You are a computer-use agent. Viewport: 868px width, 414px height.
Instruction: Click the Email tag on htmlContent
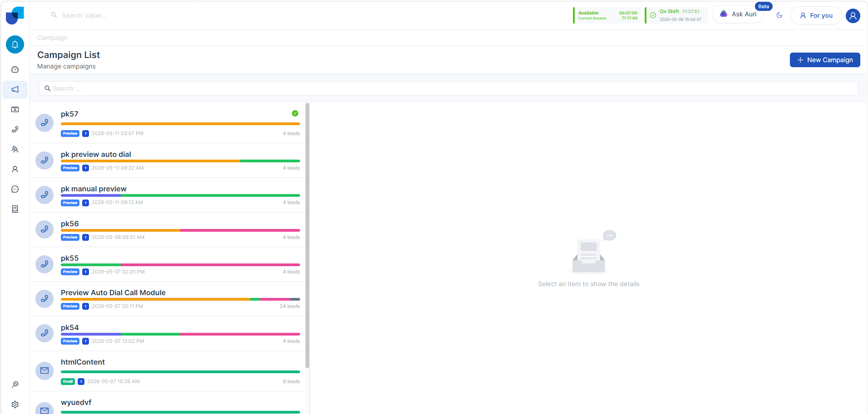(68, 381)
